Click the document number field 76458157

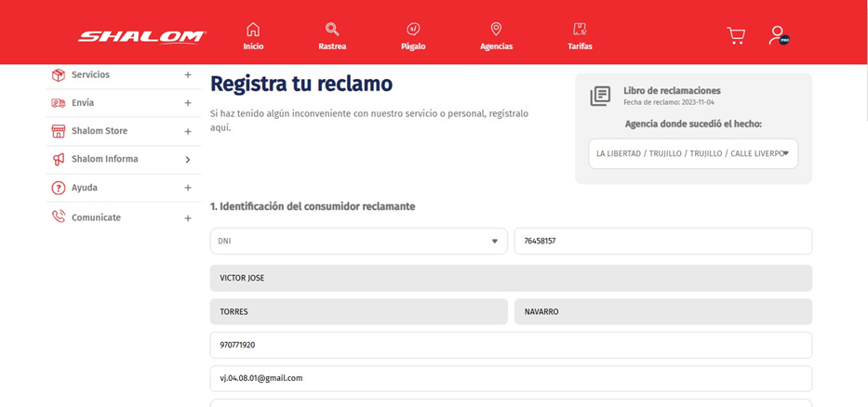coord(662,241)
